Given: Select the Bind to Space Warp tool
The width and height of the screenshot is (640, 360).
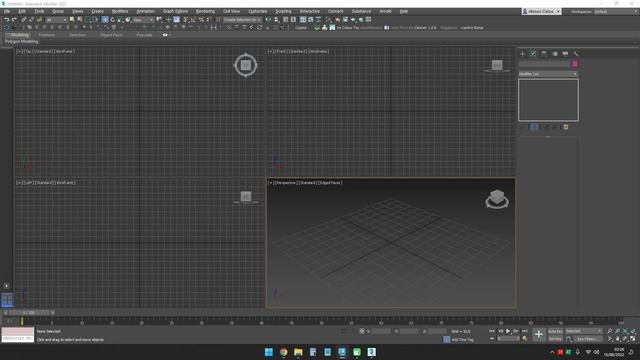Looking at the screenshot, I should point(39,19).
